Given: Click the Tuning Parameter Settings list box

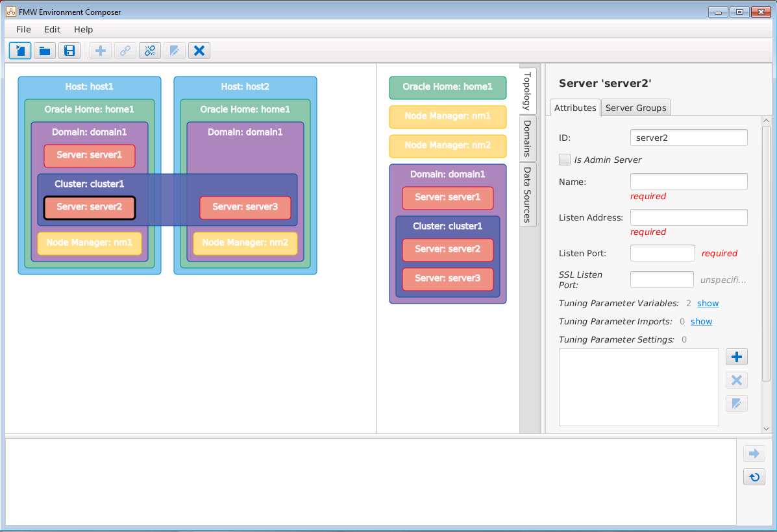Looking at the screenshot, I should pos(639,387).
